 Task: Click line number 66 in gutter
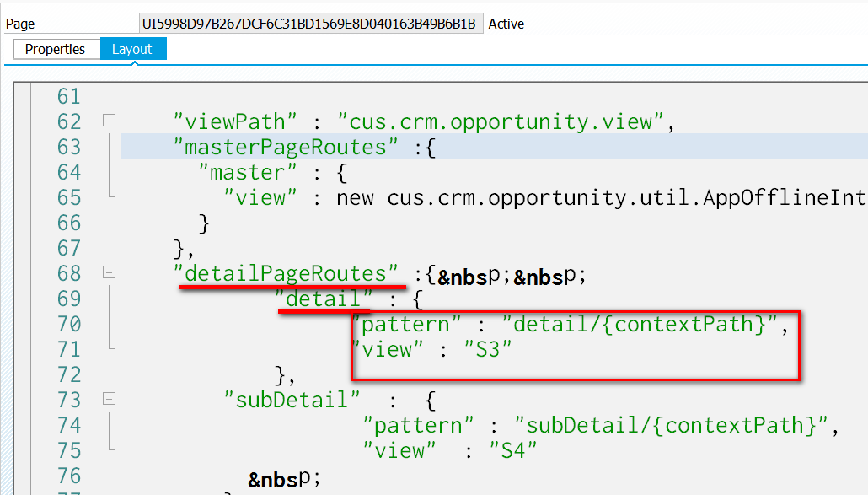tap(69, 223)
